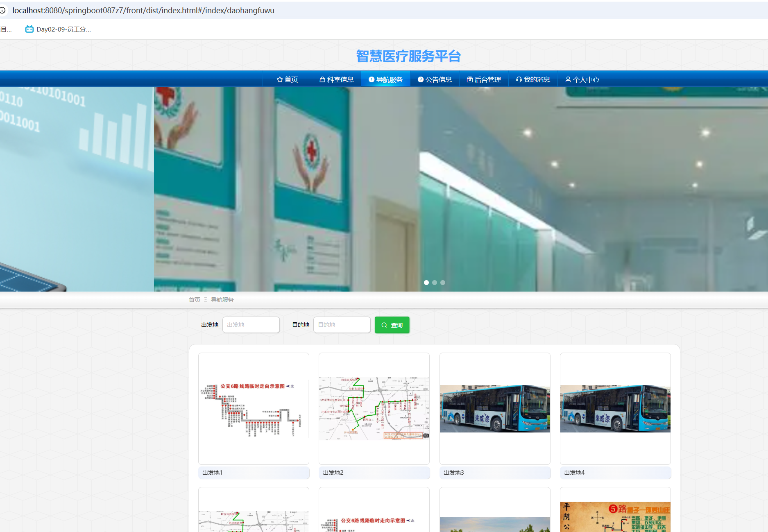Image resolution: width=768 pixels, height=532 pixels.
Task: Click the user icon beside 个人中心
Action: click(x=568, y=79)
